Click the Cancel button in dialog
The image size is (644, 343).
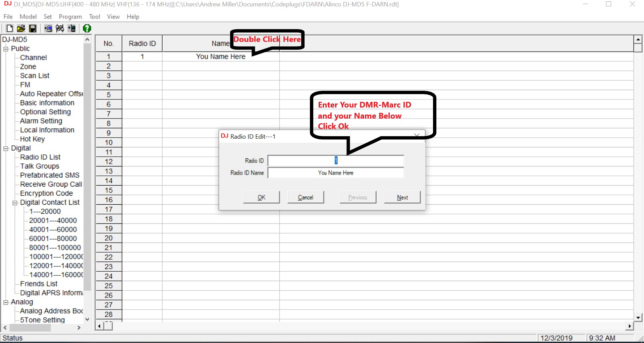tap(305, 197)
